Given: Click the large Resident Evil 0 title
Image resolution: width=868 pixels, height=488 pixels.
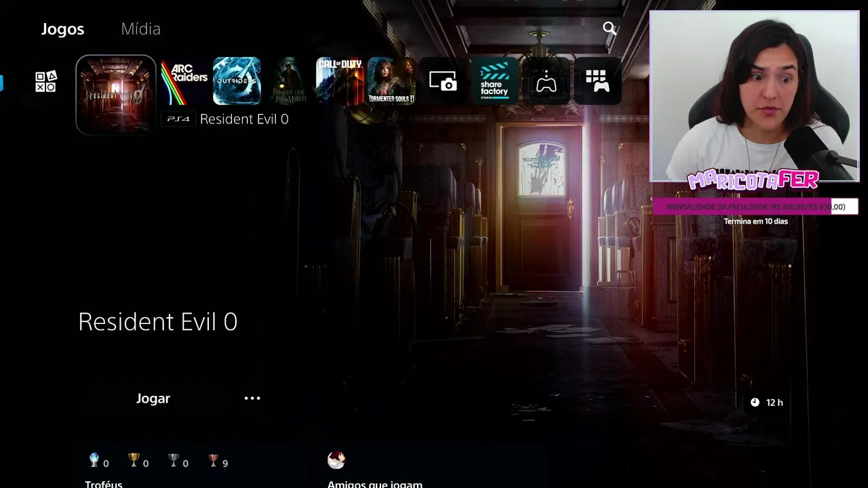Looking at the screenshot, I should 158,322.
